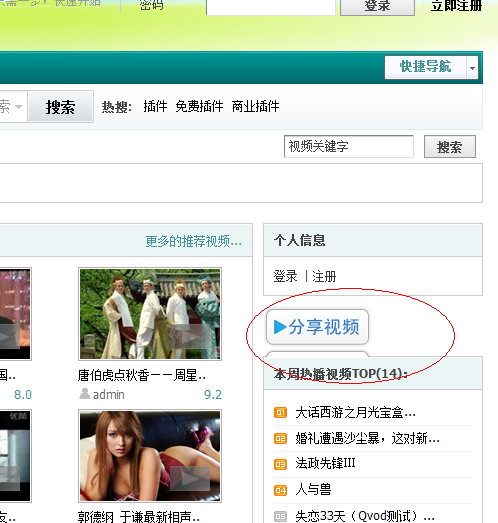The image size is (498, 523).
Task: Open 婚礼遭遇沙尘暴 video link
Action: [368, 438]
